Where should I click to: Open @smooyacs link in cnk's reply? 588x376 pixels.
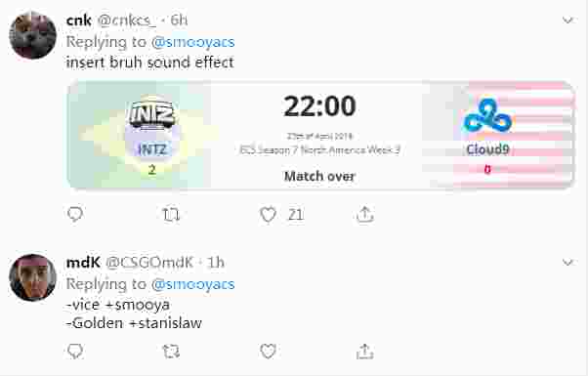point(193,42)
